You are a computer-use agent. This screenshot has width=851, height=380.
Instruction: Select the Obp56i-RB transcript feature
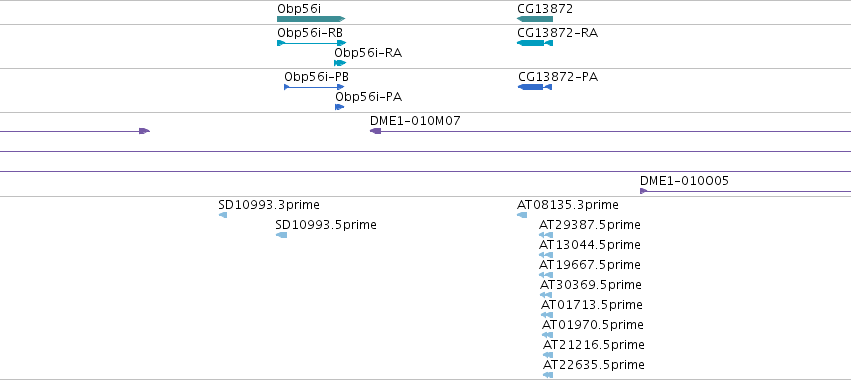click(x=312, y=43)
